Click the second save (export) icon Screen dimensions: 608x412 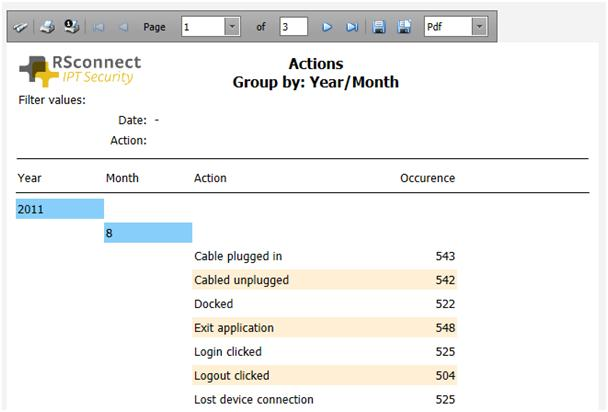[404, 27]
